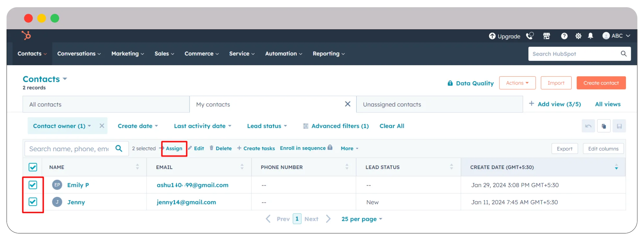The height and width of the screenshot is (240, 644).
Task: Click Delete for selected contacts
Action: click(x=221, y=148)
